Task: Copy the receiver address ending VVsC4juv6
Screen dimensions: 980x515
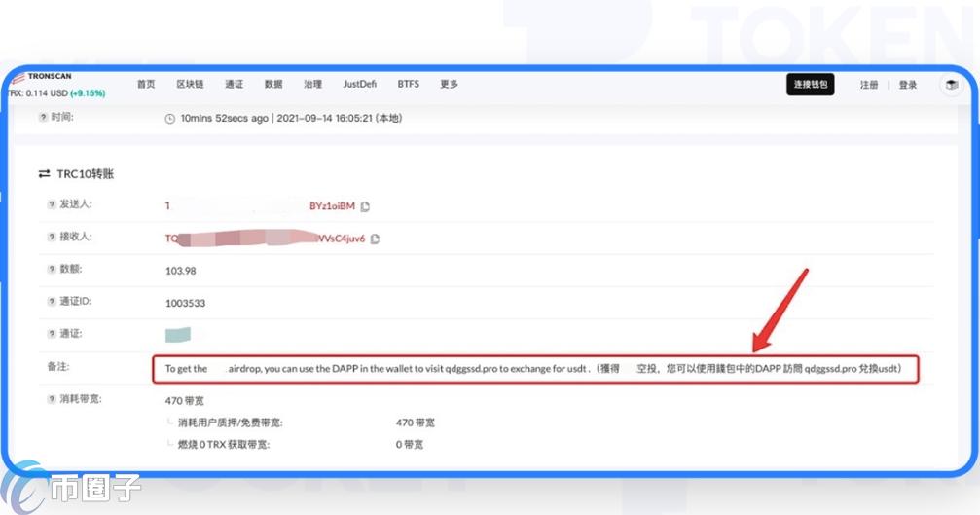Action: [375, 239]
